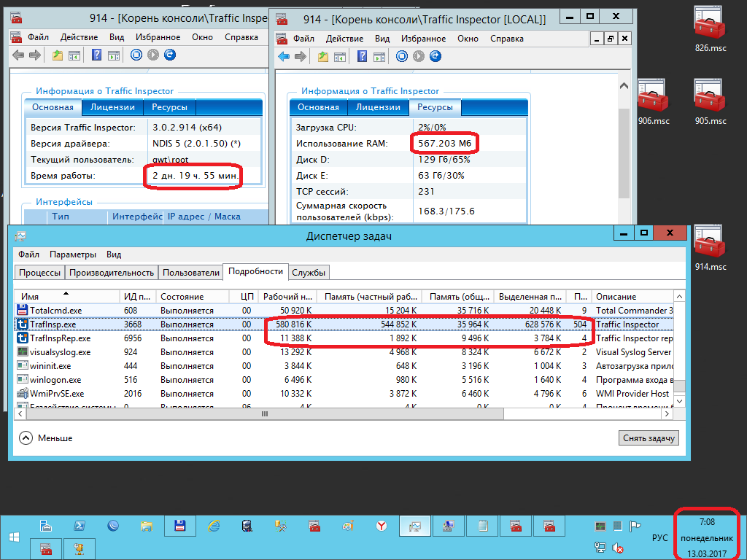Open the 914.msc desktop icon

point(710,248)
